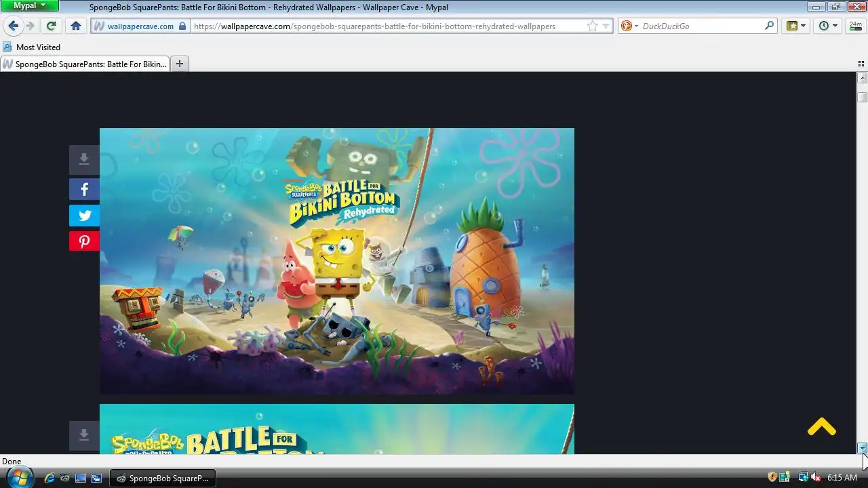Viewport: 868px width, 488px height.
Task: Open a new tab with plus button
Action: pyautogui.click(x=180, y=64)
